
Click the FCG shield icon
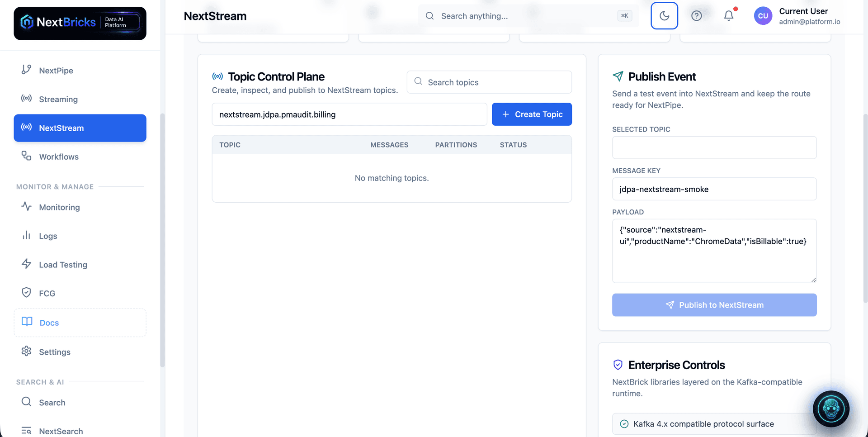point(26,292)
